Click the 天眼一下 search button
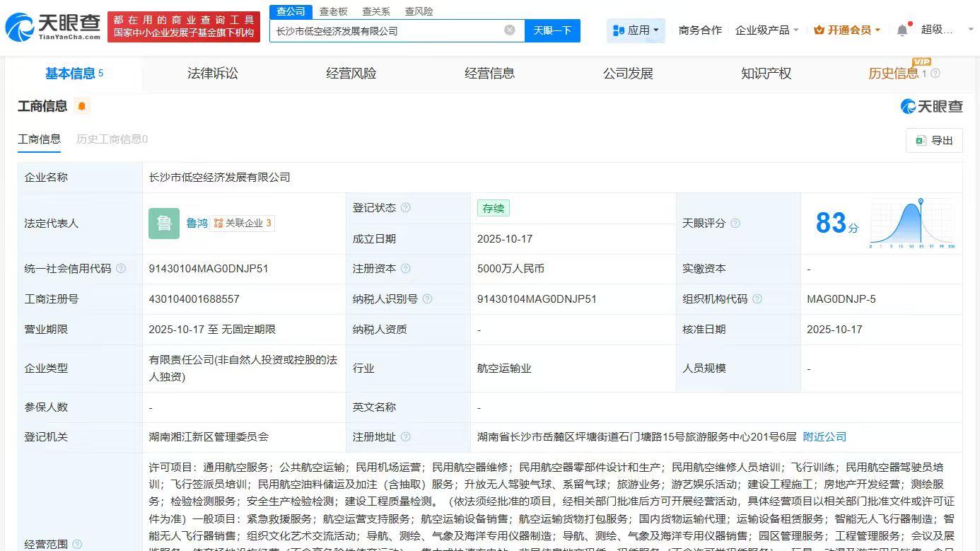980x551 pixels. pyautogui.click(x=553, y=30)
